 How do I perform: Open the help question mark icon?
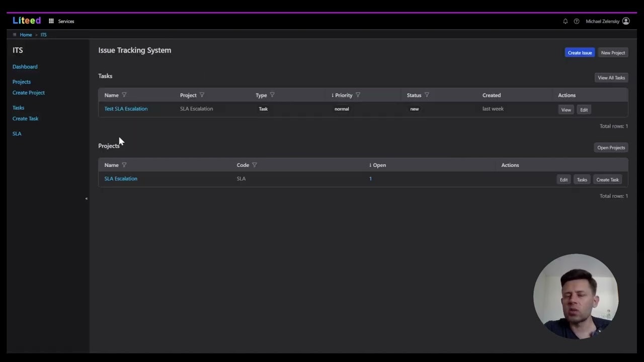pyautogui.click(x=577, y=21)
